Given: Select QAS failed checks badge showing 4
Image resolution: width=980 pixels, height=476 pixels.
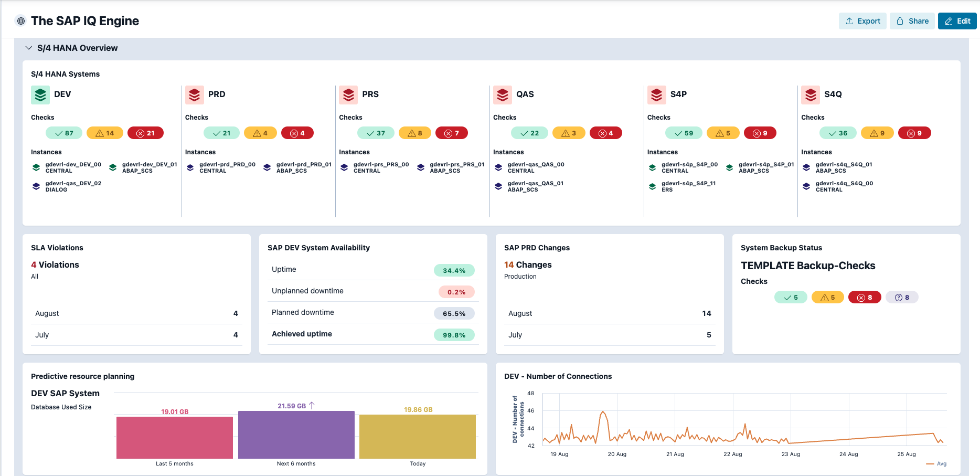Looking at the screenshot, I should (606, 133).
